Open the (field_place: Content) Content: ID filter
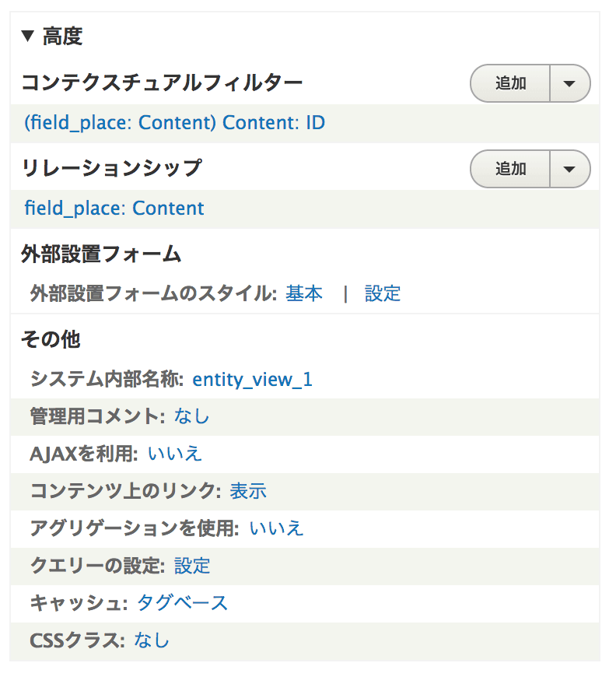This screenshot has width=616, height=691. [x=174, y=123]
